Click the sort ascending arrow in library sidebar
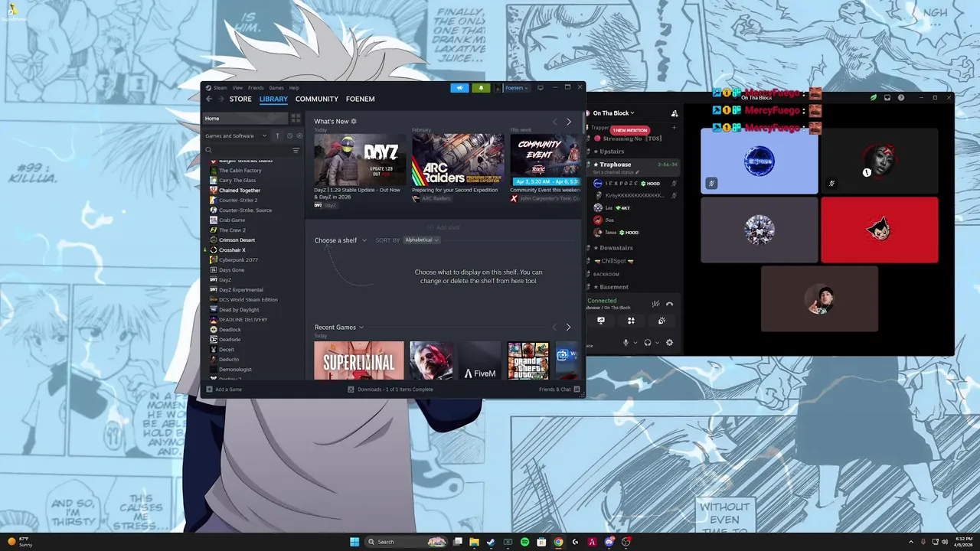The width and height of the screenshot is (980, 551). (x=277, y=135)
